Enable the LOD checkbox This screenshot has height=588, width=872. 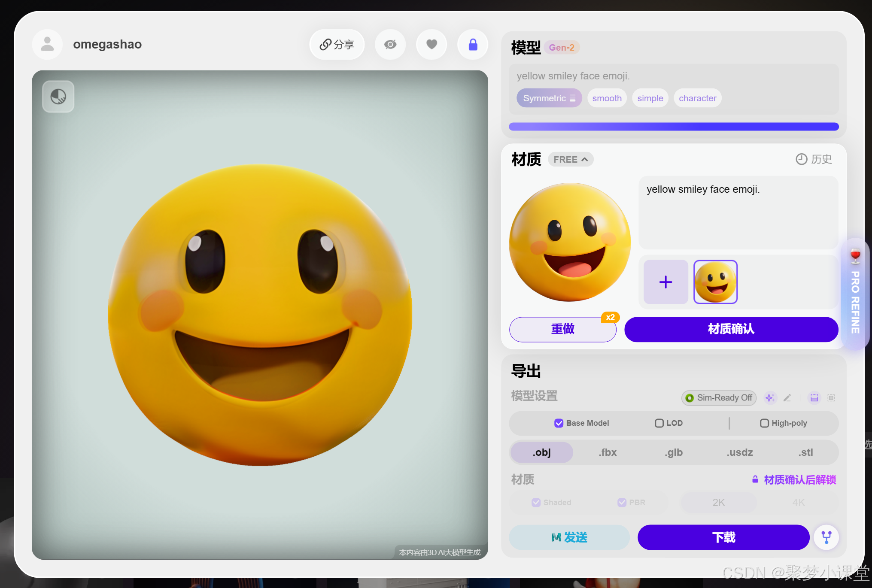tap(659, 423)
